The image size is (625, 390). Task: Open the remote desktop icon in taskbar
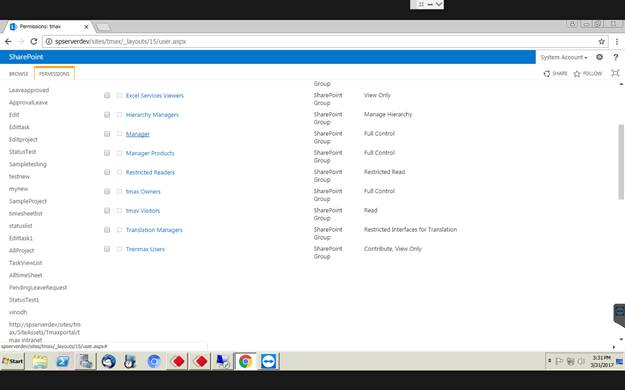pos(222,362)
